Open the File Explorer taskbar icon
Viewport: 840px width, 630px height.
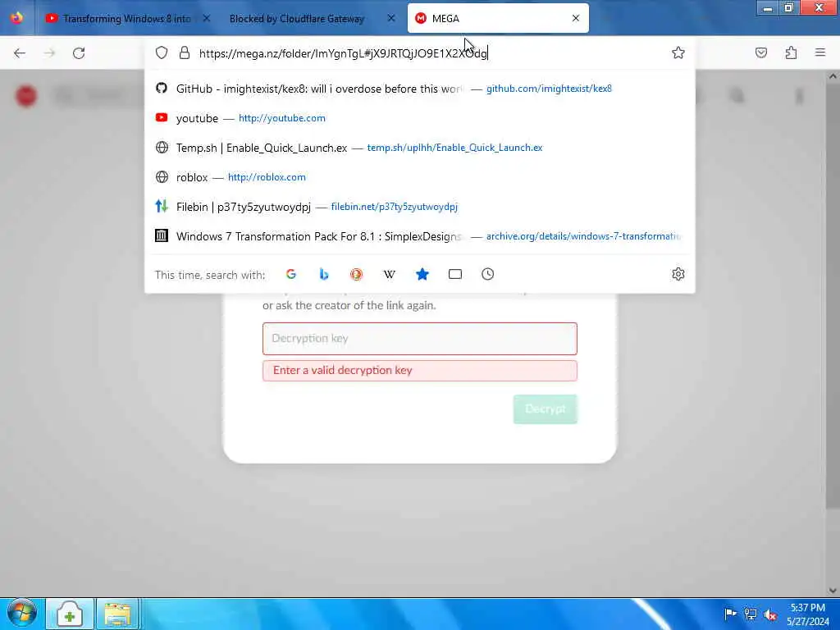coord(118,614)
